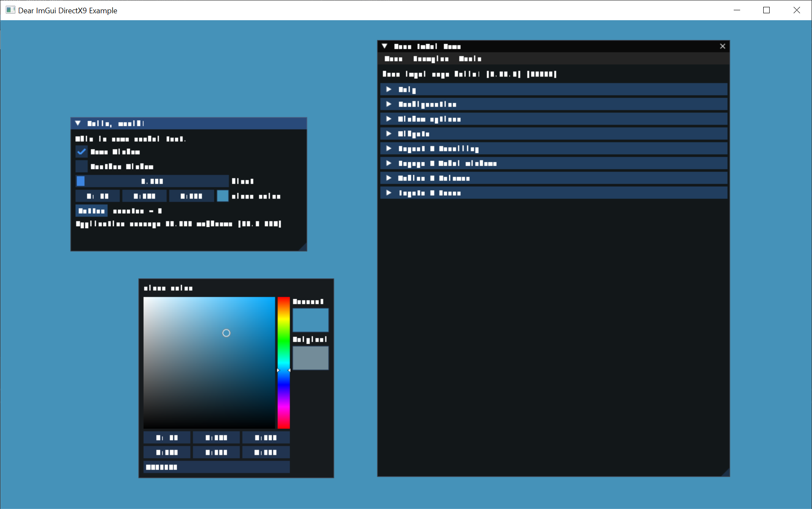Uncheck the checked Demo Window checkbox
The height and width of the screenshot is (509, 812).
(x=81, y=152)
